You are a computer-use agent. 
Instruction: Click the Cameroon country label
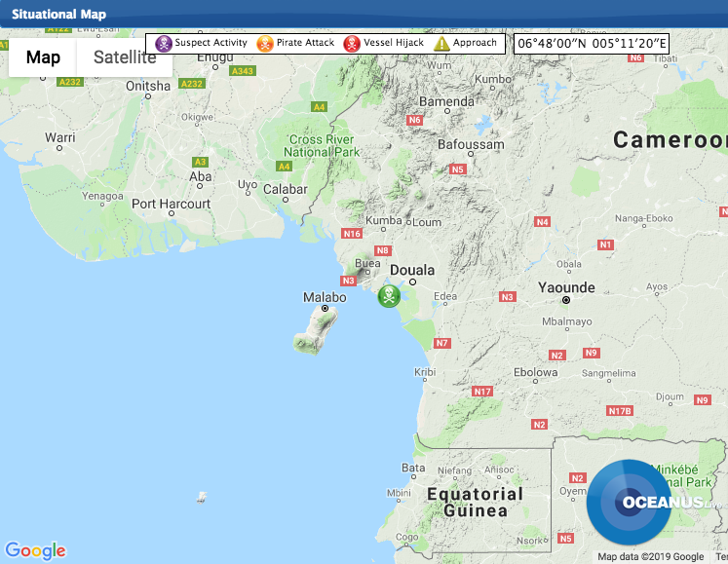(x=671, y=140)
